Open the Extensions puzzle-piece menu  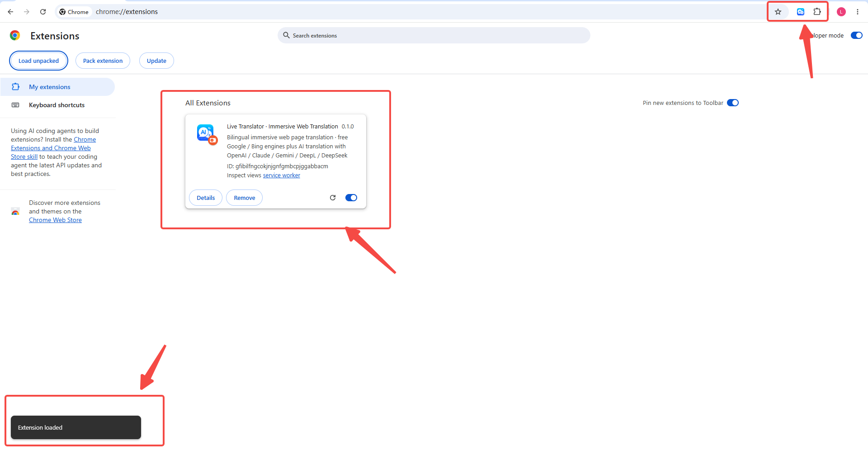tap(817, 12)
